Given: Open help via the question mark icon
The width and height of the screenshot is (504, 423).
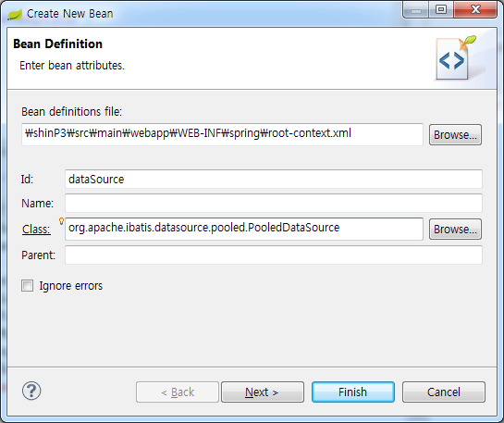Looking at the screenshot, I should 31,391.
